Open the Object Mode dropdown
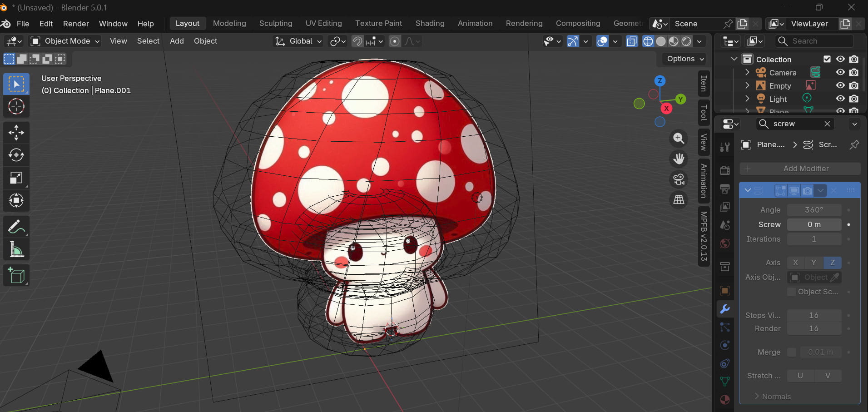868x412 pixels. click(65, 41)
